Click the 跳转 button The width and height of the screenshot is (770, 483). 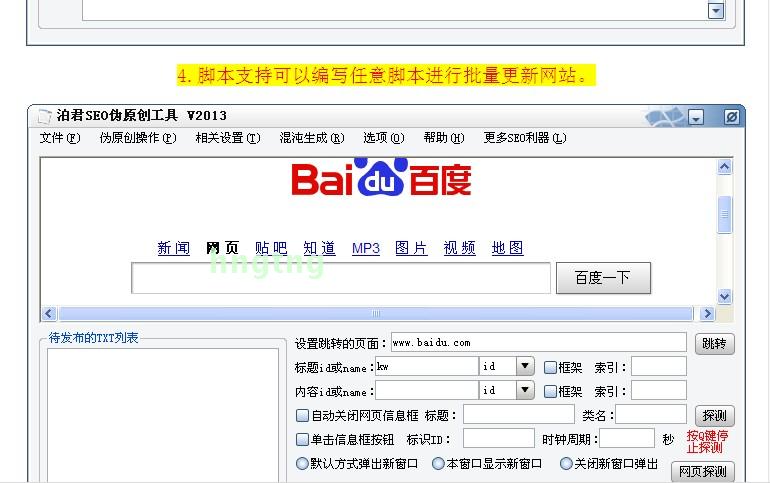715,343
